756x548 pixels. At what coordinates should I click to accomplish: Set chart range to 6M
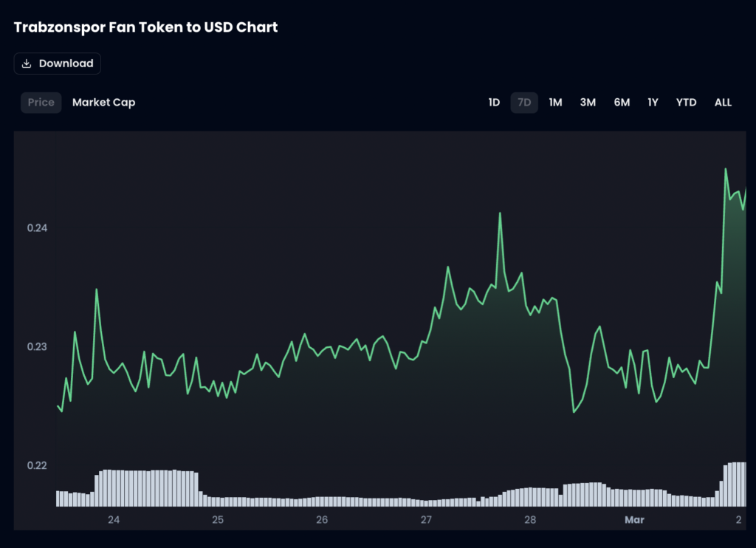622,103
